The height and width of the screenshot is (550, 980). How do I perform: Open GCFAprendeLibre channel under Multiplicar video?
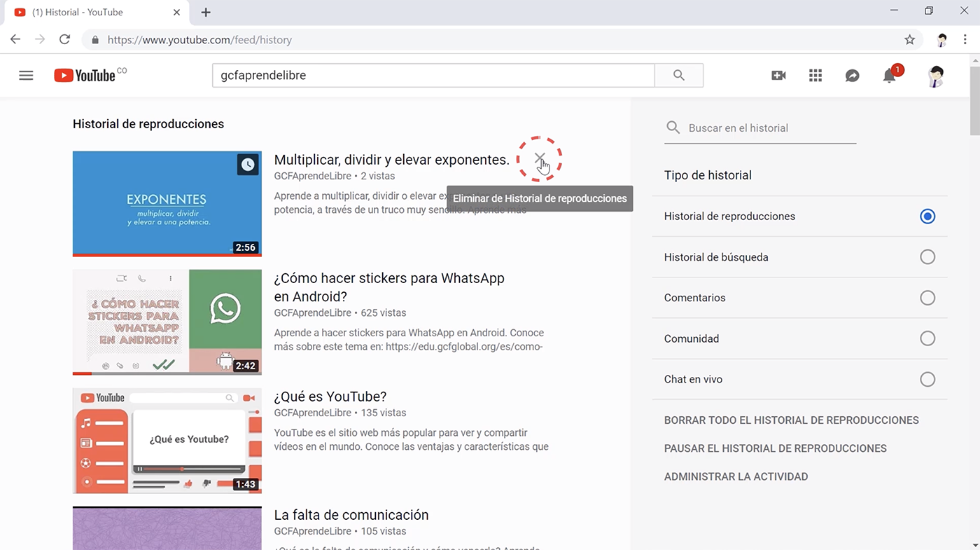tap(313, 176)
